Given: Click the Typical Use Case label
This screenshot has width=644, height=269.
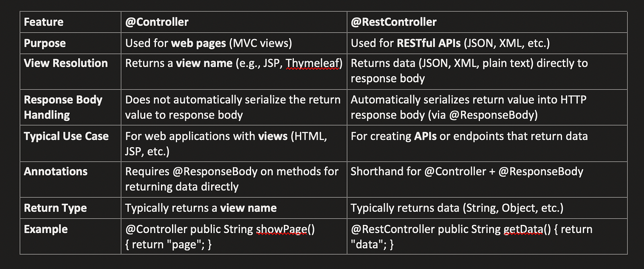Looking at the screenshot, I should point(66,136).
